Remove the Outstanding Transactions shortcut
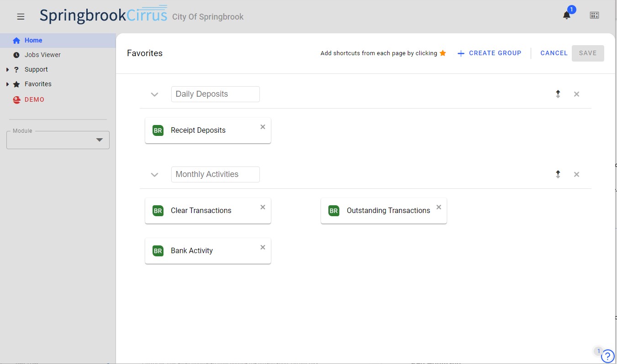The image size is (617, 364). coord(438,207)
